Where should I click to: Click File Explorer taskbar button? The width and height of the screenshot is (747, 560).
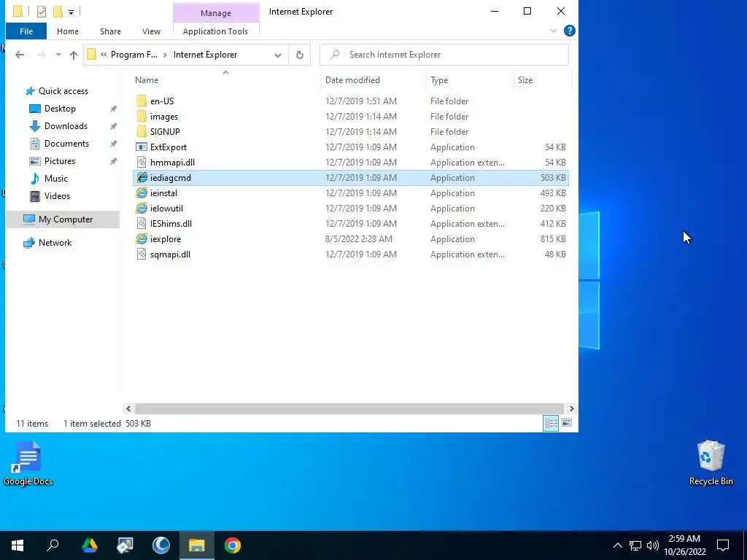(x=197, y=545)
